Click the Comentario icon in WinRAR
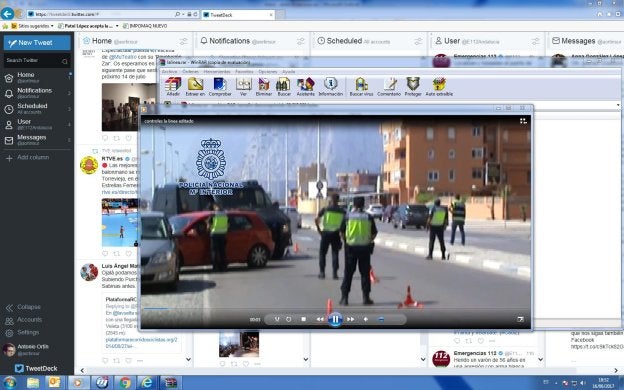Screen dimensions: 624x390 (389, 87)
